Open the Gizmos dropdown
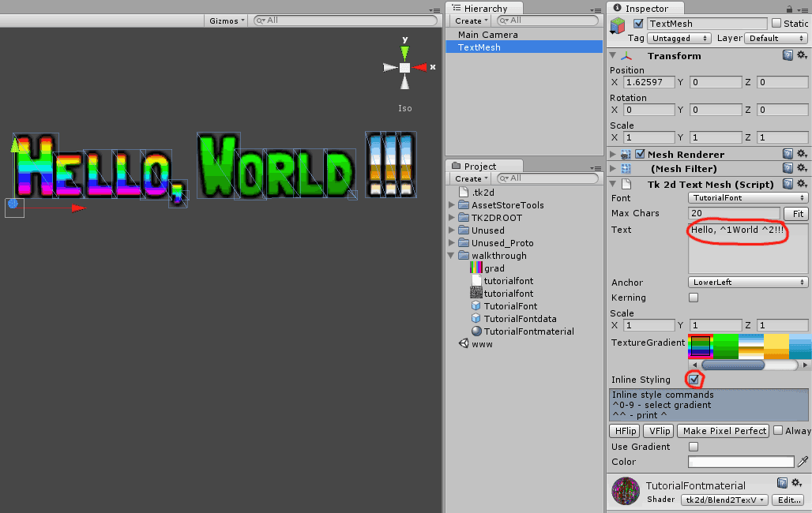812x513 pixels. pyautogui.click(x=227, y=21)
